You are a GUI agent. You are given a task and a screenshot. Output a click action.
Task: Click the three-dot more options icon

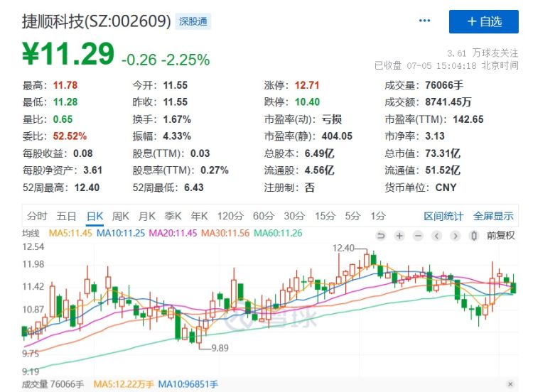424,21
